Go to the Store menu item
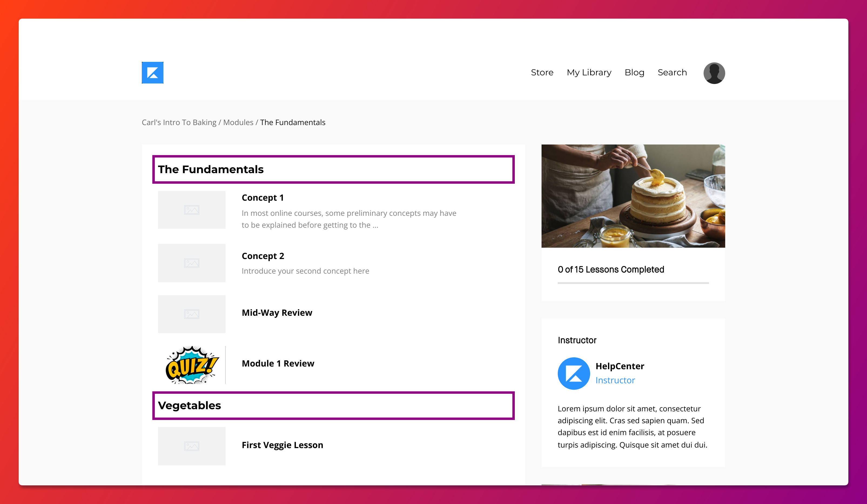This screenshot has width=867, height=504. tap(542, 73)
